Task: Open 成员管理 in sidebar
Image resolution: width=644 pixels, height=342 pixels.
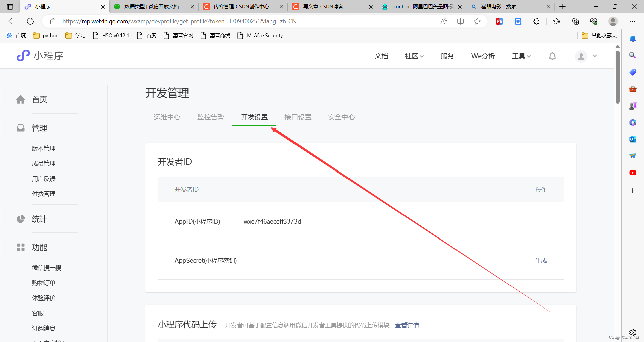Action: pyautogui.click(x=44, y=163)
